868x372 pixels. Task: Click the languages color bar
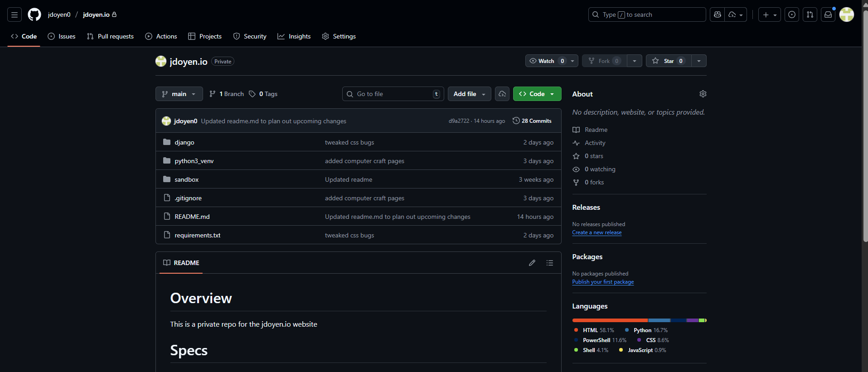639,320
